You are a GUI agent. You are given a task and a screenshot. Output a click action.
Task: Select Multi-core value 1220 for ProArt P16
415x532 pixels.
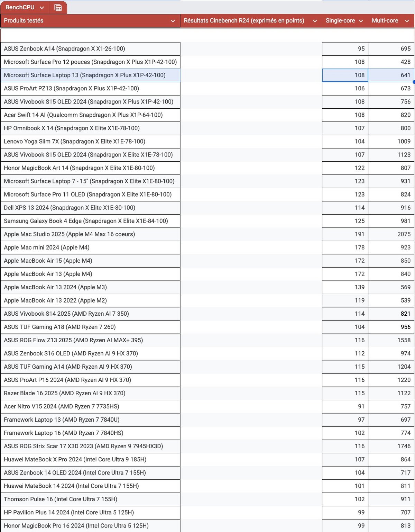(x=391, y=380)
